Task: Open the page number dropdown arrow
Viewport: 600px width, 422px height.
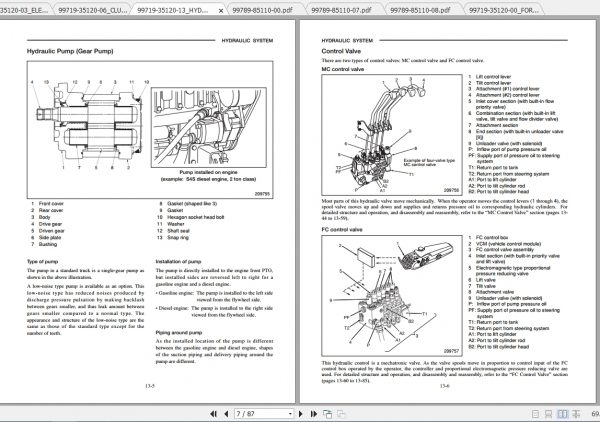Action: tap(290, 414)
